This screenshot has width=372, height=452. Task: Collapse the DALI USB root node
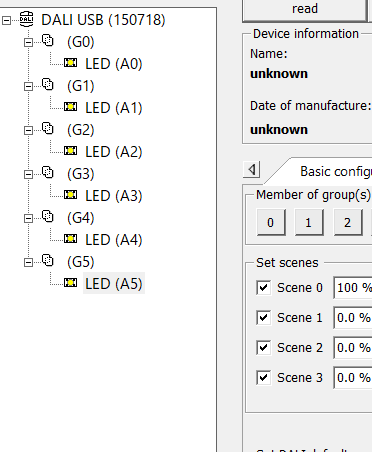click(x=6, y=20)
